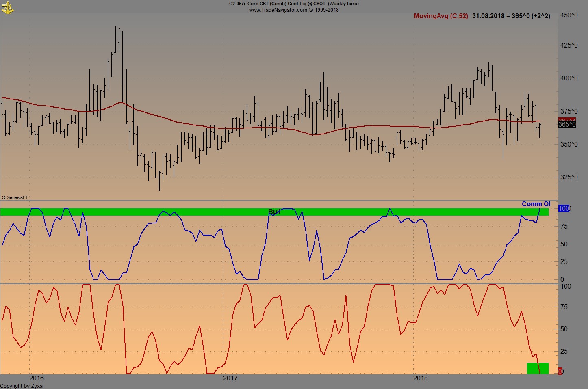The width and height of the screenshot is (588, 389).
Task: Click the gold sextant logo icon
Action: coord(8,7)
